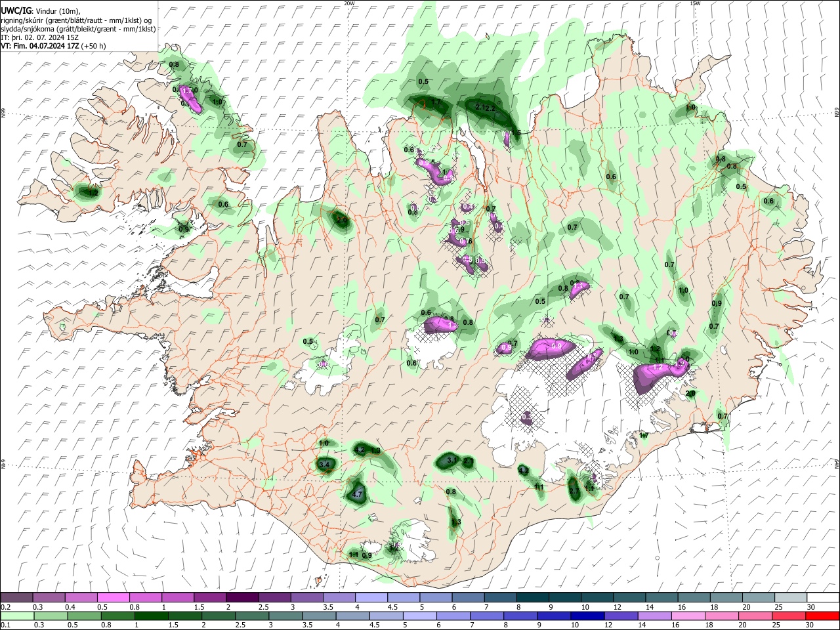Click the 4.7 precipitation value on the map
This screenshot has height=630, width=840.
tap(358, 494)
